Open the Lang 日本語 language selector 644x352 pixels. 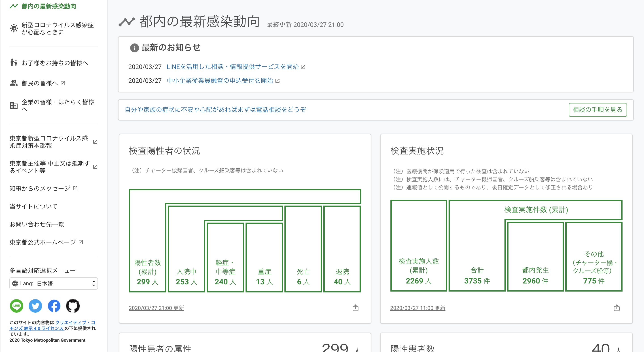pyautogui.click(x=53, y=283)
